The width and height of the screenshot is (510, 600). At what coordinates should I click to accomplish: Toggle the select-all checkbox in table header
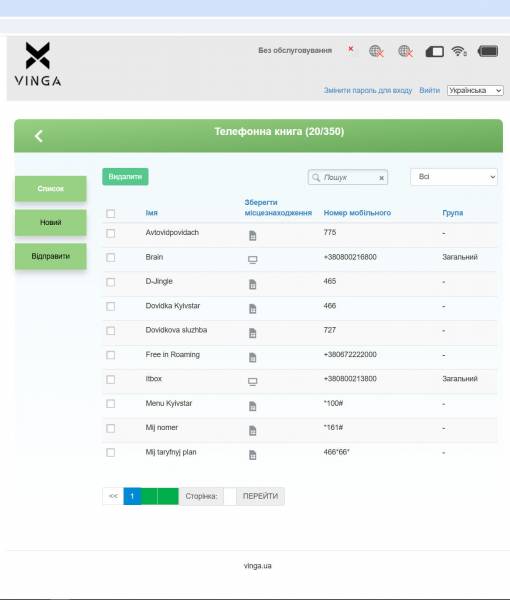[x=111, y=214]
